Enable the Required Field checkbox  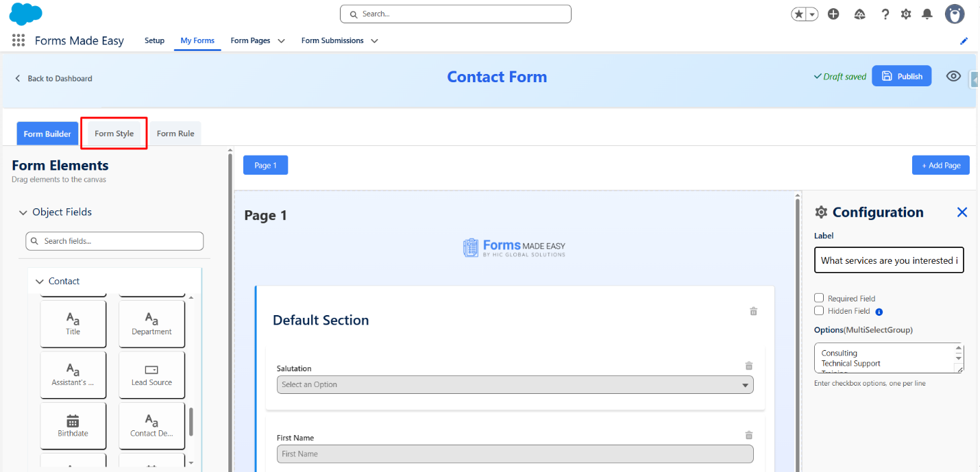(x=819, y=298)
